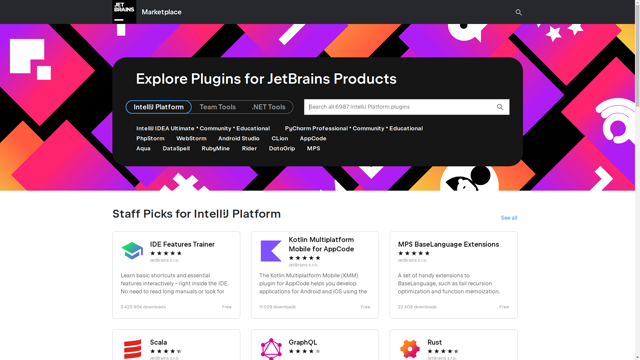Open the Kotlin Multiplatform Mobile plugin icon
This screenshot has height=360, width=640.
point(271,251)
